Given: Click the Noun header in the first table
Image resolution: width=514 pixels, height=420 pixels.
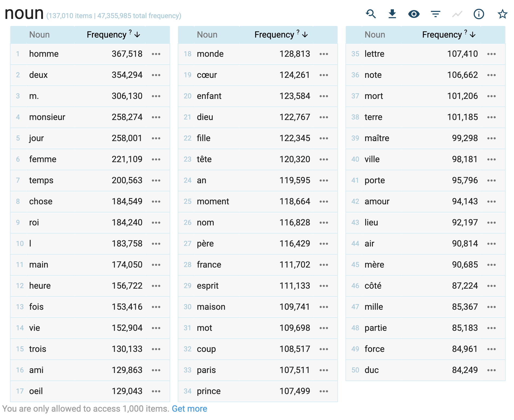Looking at the screenshot, I should 39,35.
